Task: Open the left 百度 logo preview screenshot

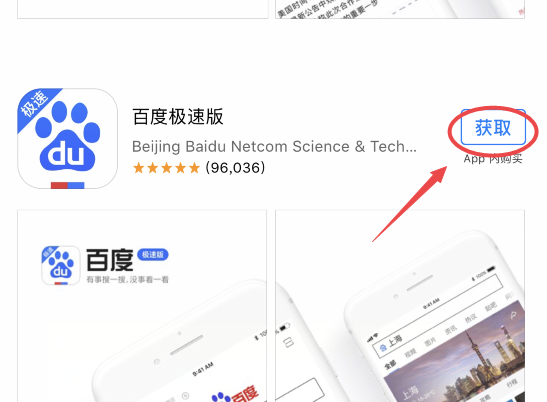Action: (x=142, y=306)
